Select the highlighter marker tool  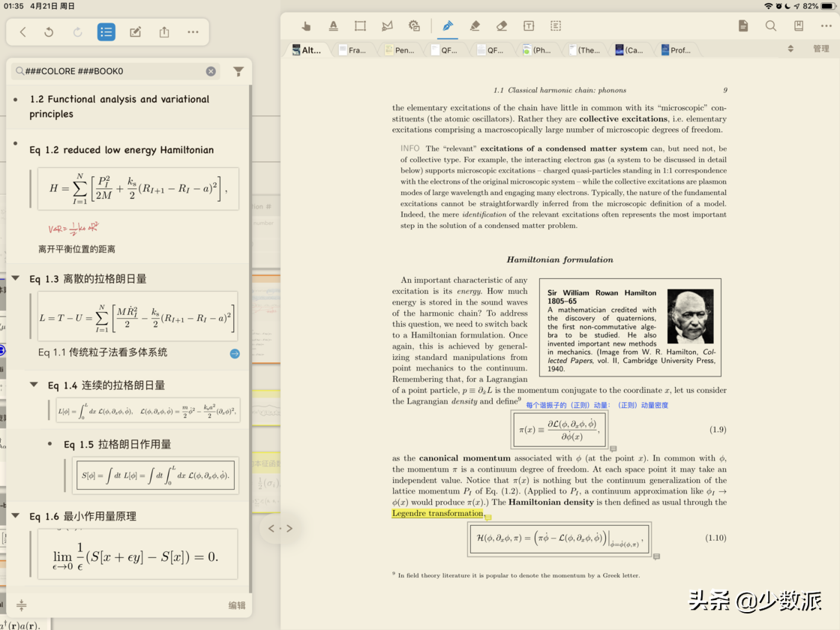coord(475,25)
